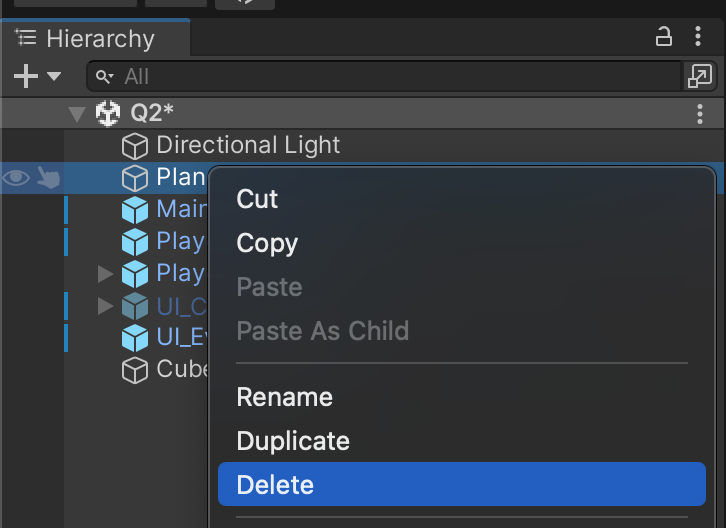The image size is (726, 528).
Task: Collapse the Q2 scene foldout
Action: [x=77, y=114]
